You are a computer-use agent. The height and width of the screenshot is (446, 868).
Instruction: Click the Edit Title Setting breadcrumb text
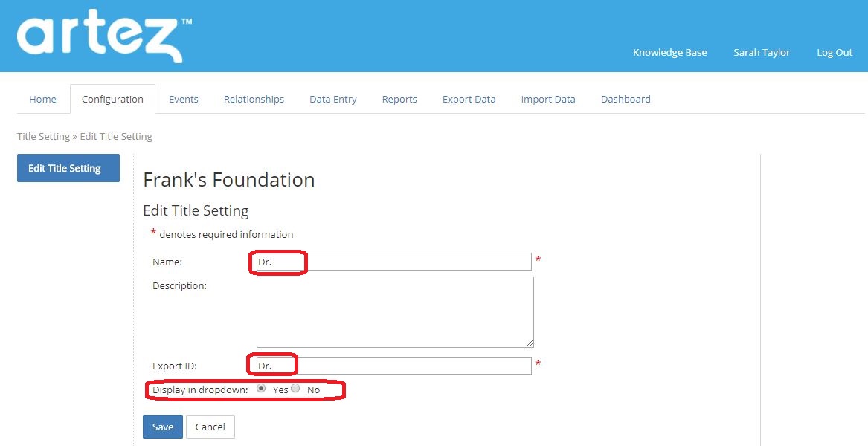(116, 136)
